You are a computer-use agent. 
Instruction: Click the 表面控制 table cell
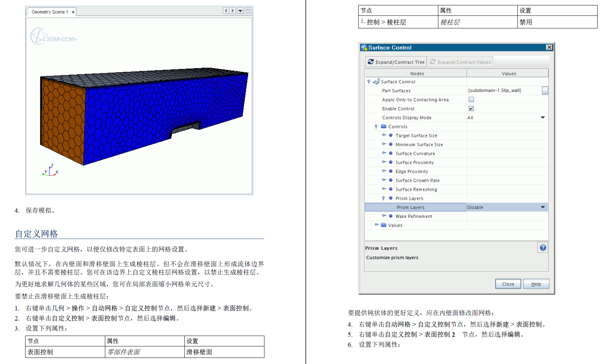click(65, 352)
